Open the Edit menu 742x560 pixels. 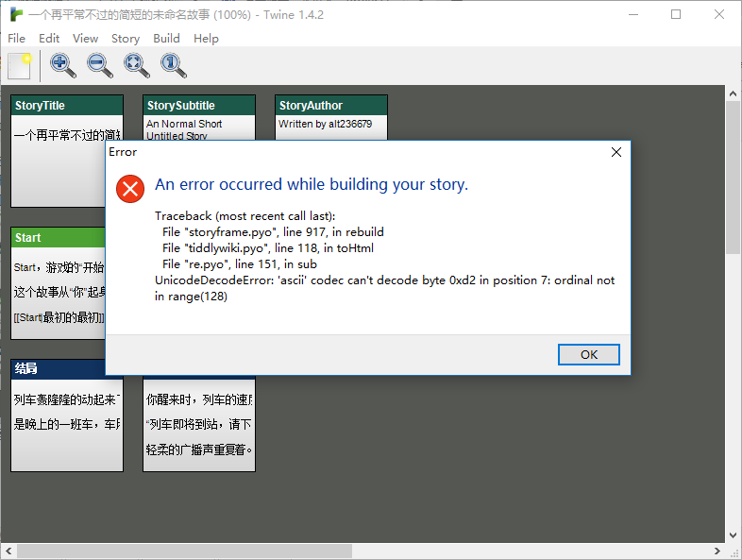tap(49, 39)
